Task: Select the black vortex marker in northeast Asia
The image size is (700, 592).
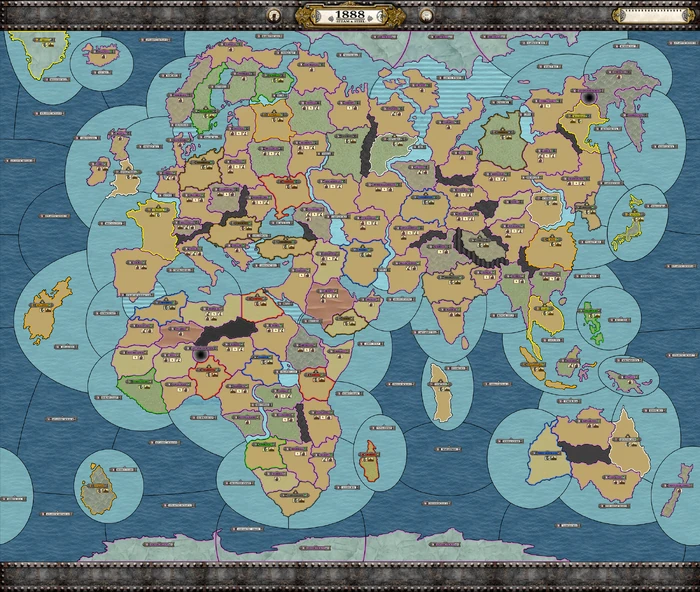Action: (591, 97)
